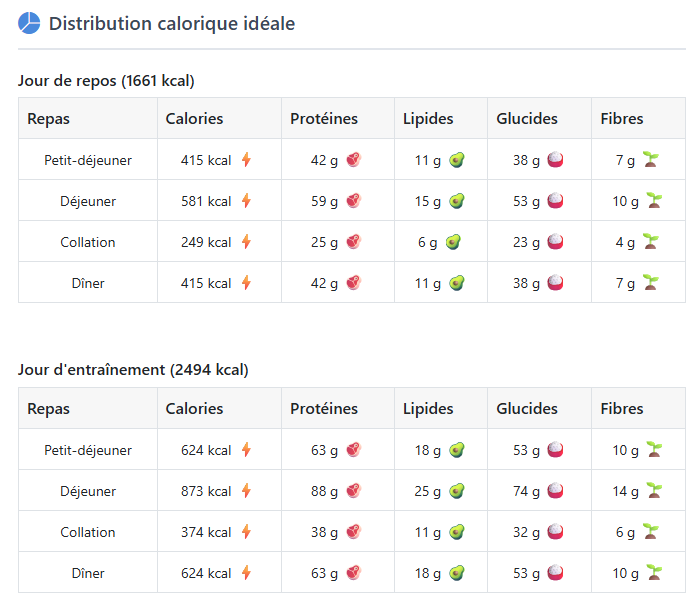The image size is (700, 605).
Task: Click the Jour d'entraînement (2494 kcal) heading
Action: (133, 370)
